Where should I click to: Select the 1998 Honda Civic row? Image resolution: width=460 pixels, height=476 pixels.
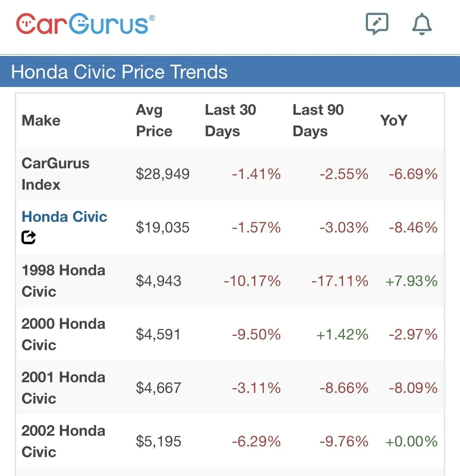point(63,281)
